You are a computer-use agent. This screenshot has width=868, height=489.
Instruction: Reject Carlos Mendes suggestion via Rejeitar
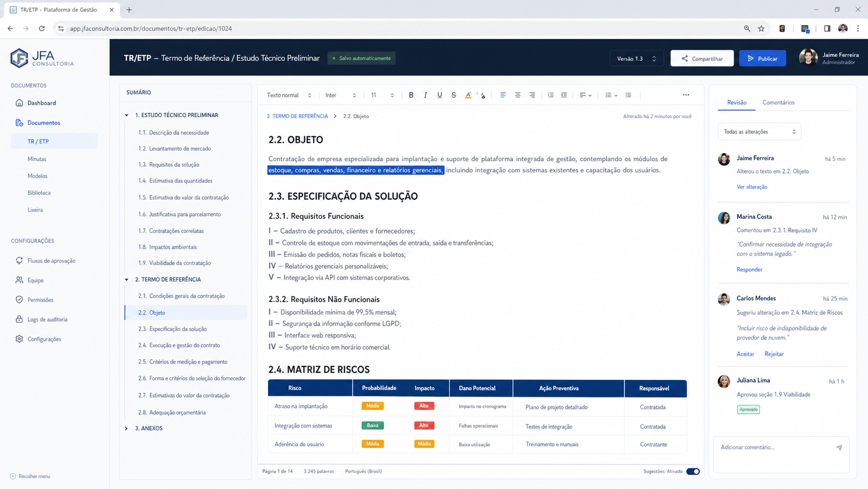click(774, 354)
